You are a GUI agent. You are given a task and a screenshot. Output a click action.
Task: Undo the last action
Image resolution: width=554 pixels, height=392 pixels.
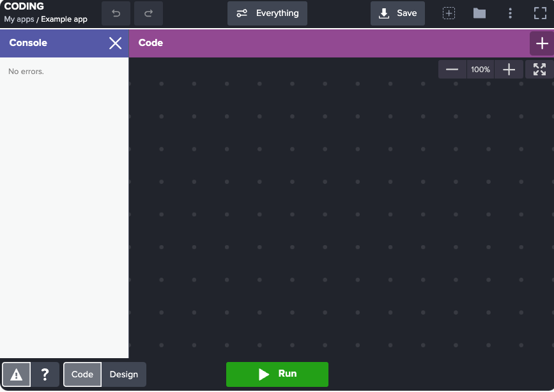[x=116, y=13]
